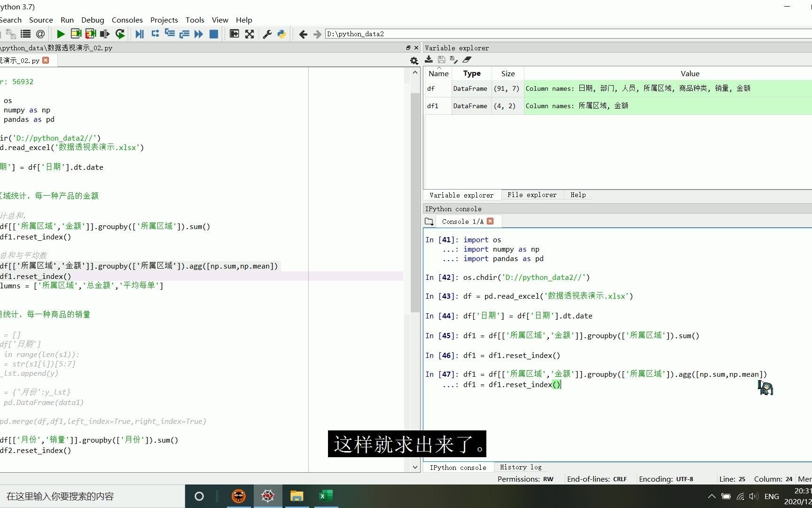The image size is (812, 508).
Task: Import data into Variable explorer
Action: (428, 59)
